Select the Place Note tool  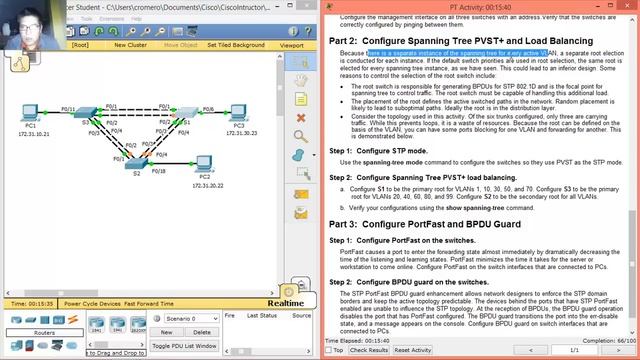point(301,99)
